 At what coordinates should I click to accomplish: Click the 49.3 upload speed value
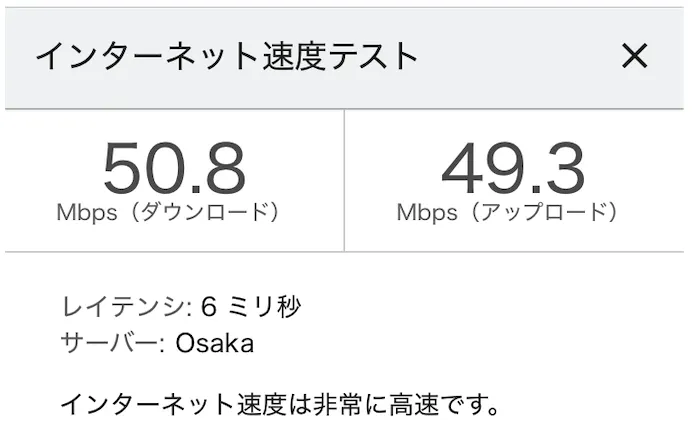513,168
